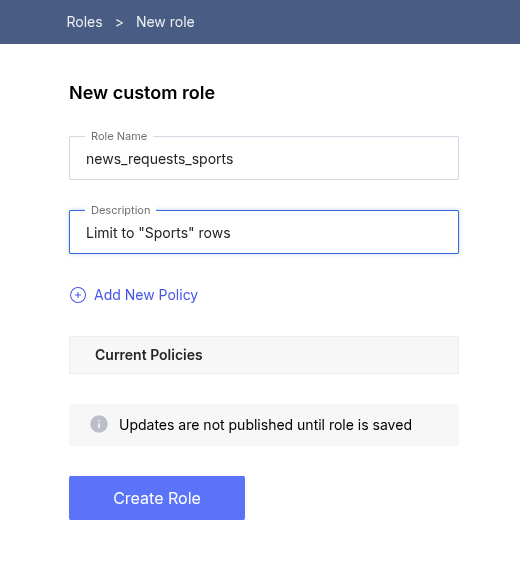Click the breadcrumb arrow separator after Roles
Viewport: 520px width, 566px height.
[x=119, y=23]
